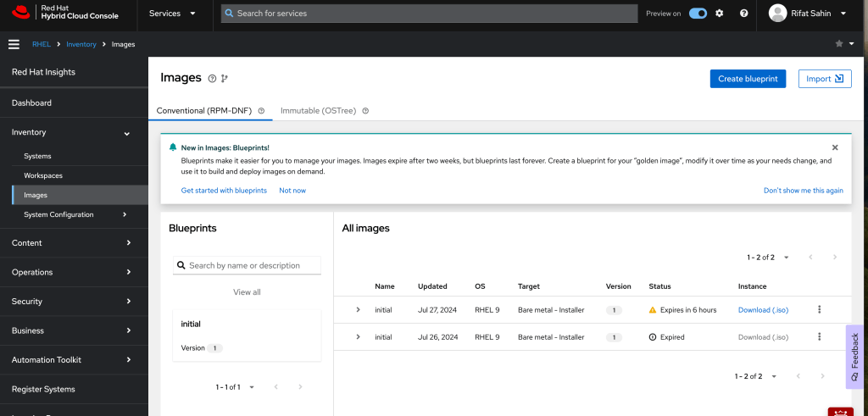Click help icon beside Conventional (RPM-DNF) tab
Viewport: 868px width, 416px height.
click(261, 111)
